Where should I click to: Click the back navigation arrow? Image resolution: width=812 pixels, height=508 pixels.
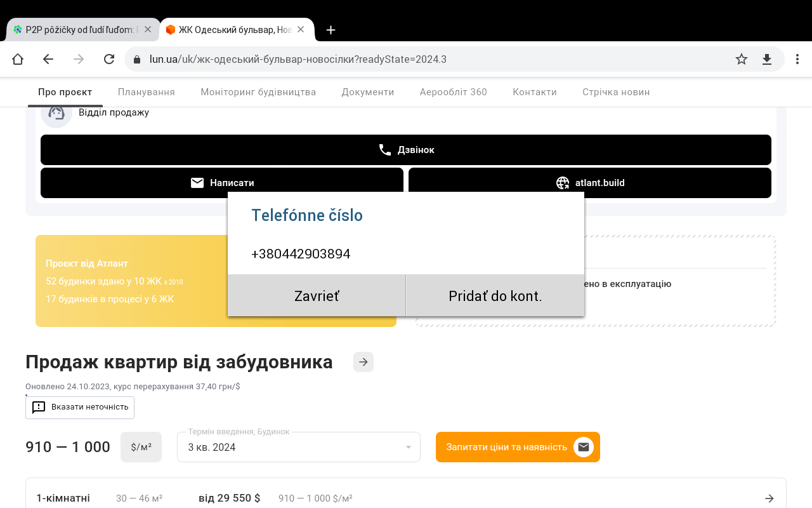tap(48, 59)
